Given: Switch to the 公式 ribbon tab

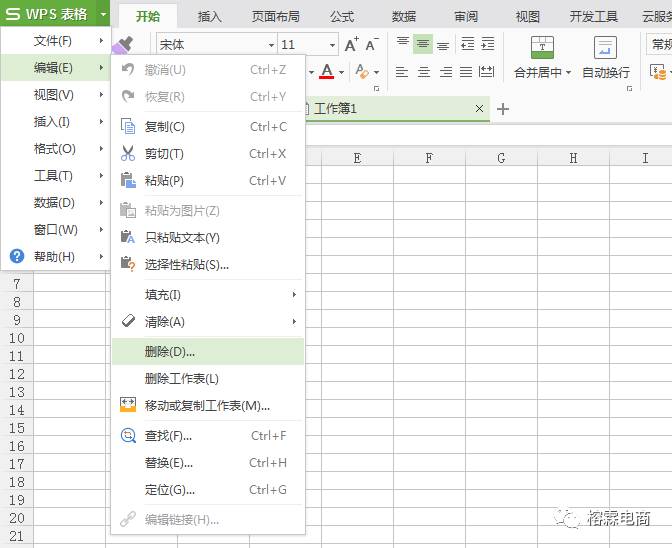Looking at the screenshot, I should pyautogui.click(x=342, y=16).
